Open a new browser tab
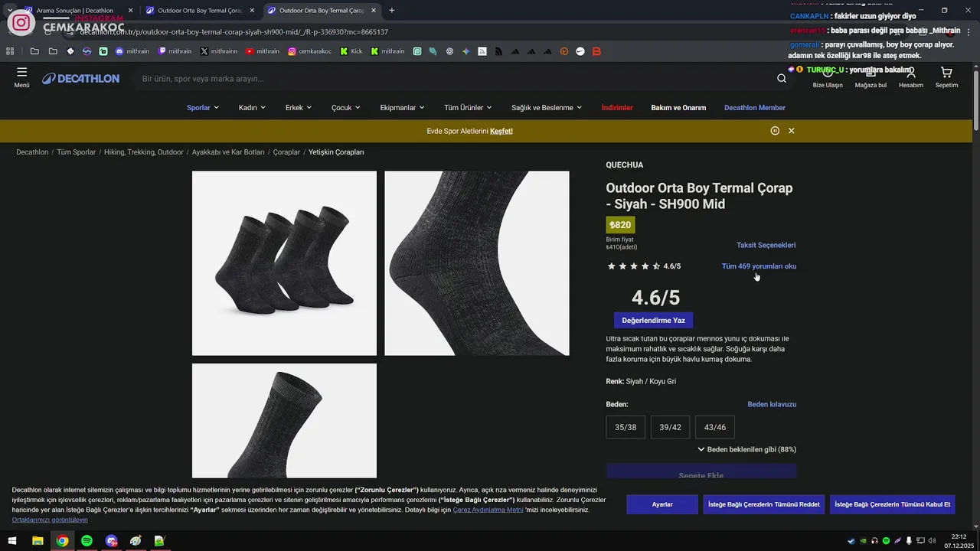The height and width of the screenshot is (551, 980). [392, 10]
